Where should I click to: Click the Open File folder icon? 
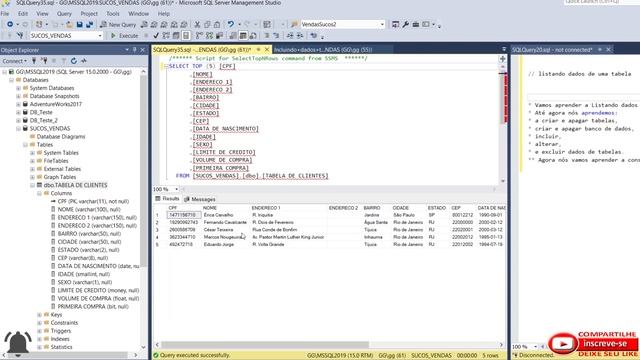[x=69, y=24]
